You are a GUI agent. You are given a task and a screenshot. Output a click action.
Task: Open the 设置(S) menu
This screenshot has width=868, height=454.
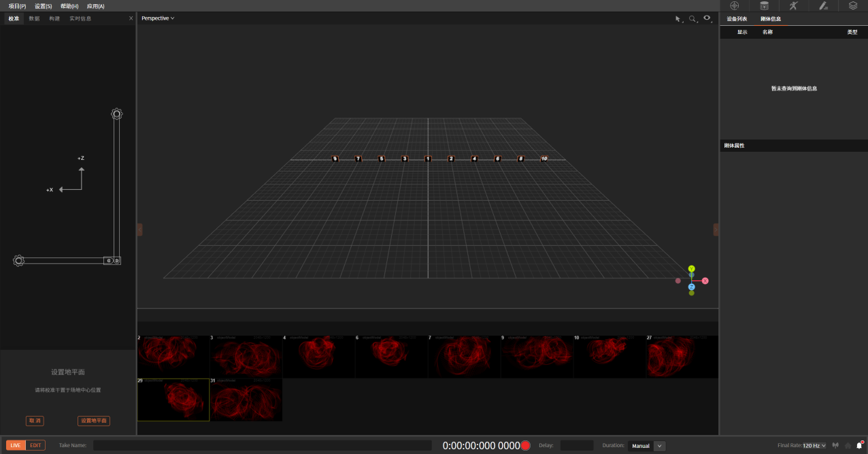point(44,6)
